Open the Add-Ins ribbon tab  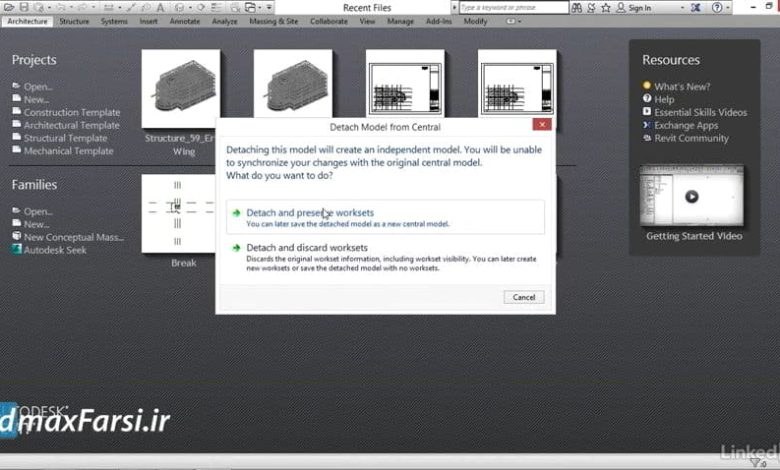439,21
